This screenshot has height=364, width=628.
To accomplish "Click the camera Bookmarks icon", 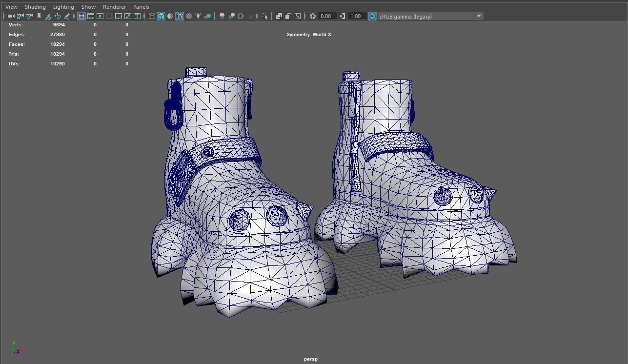I will pos(39,16).
